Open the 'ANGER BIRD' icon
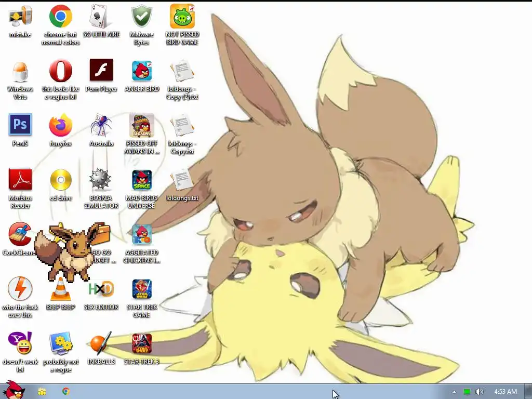The height and width of the screenshot is (399, 532). (x=142, y=71)
